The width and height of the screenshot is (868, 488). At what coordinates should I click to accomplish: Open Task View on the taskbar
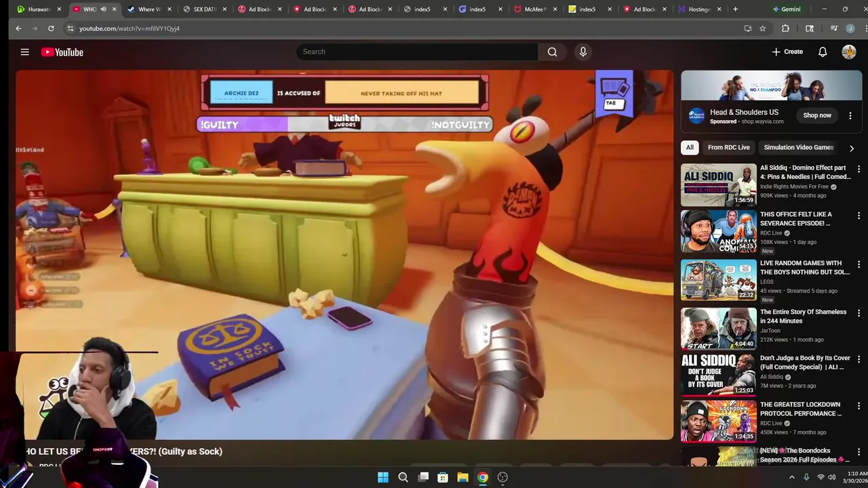tap(423, 477)
